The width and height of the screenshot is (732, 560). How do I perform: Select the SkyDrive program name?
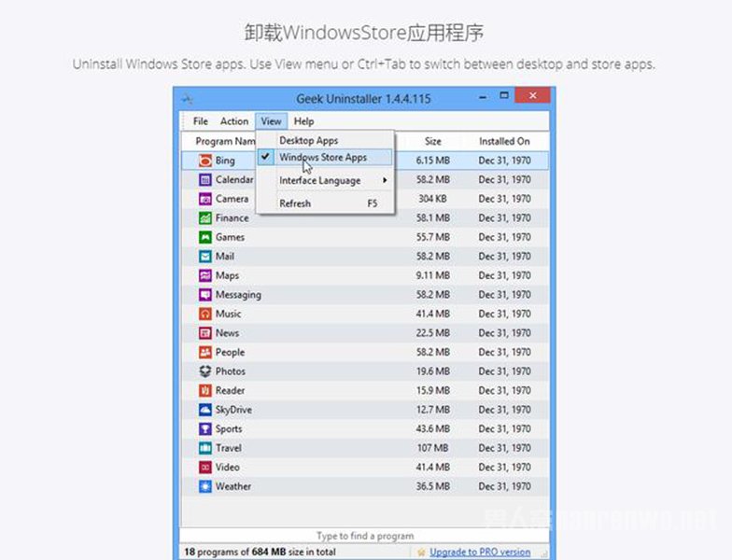[x=233, y=410]
